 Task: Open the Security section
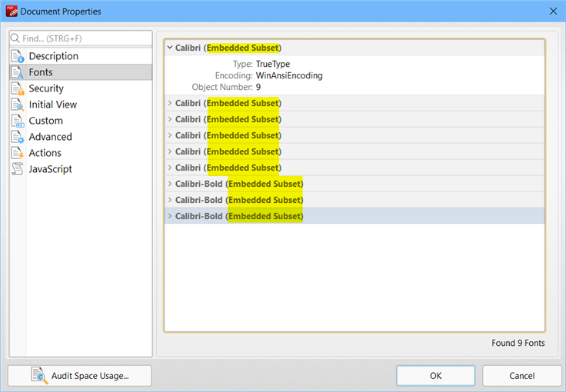click(x=81, y=88)
